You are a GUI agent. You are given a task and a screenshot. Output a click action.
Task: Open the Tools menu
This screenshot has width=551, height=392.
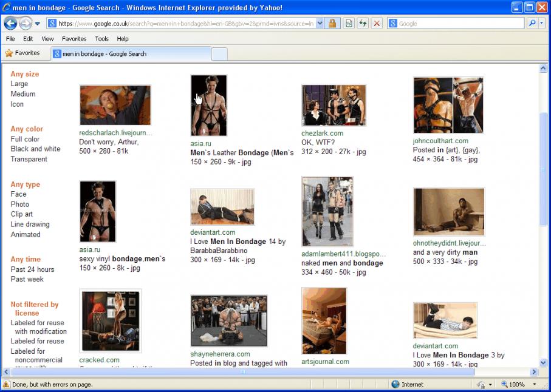101,39
